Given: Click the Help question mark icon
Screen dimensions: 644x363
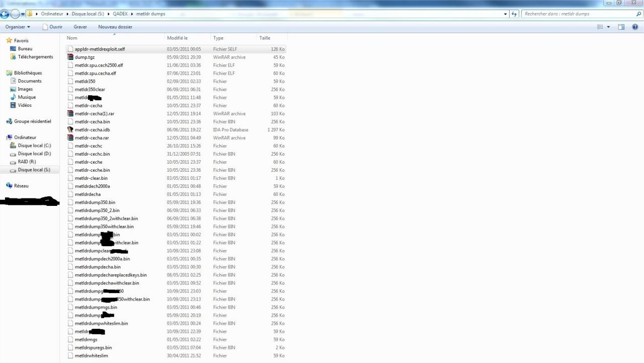Looking at the screenshot, I should (x=635, y=27).
